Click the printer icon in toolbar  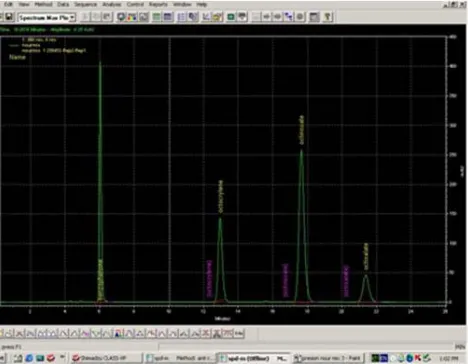click(x=242, y=17)
